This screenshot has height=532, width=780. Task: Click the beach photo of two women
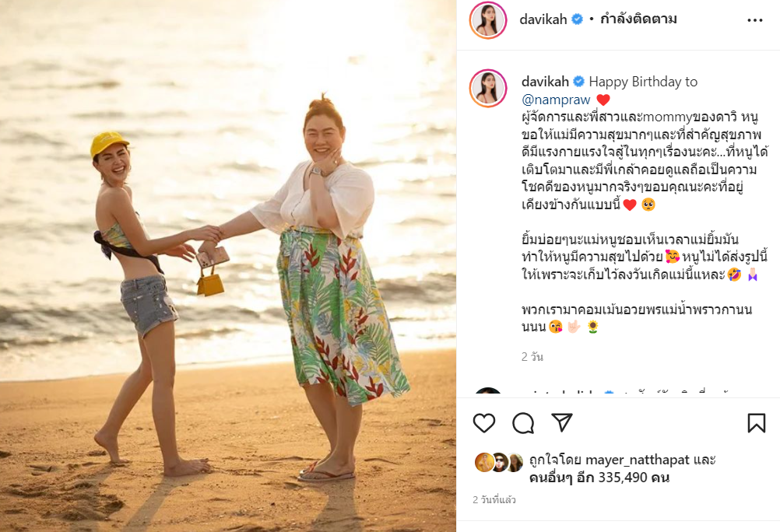(x=228, y=266)
